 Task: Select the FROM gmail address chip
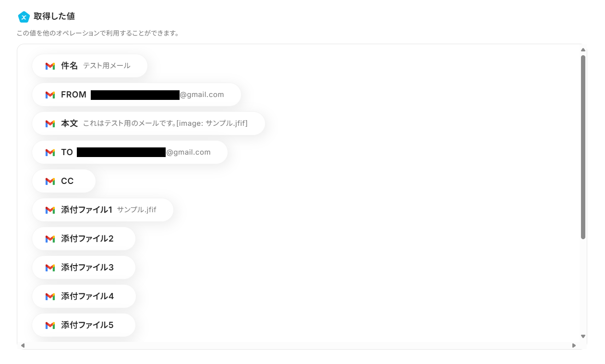(136, 95)
